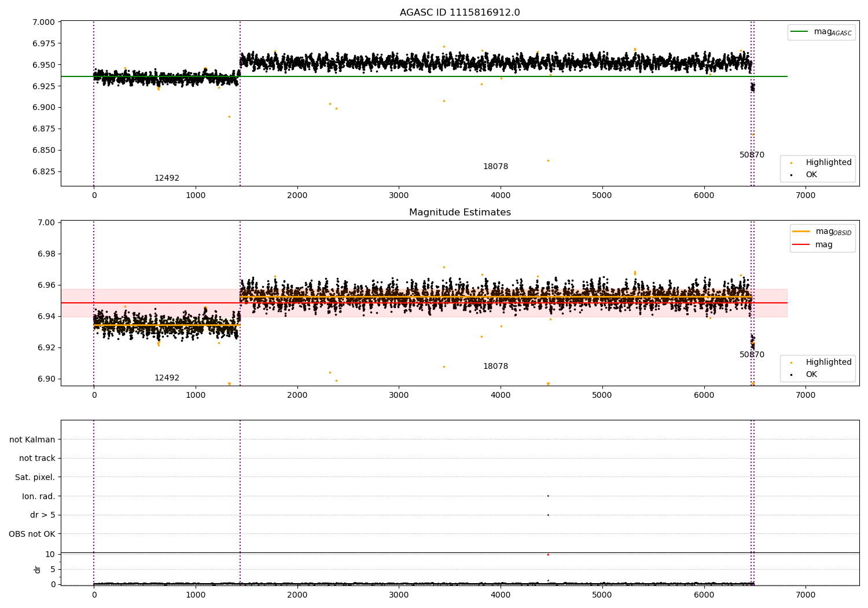Viewport: 868px width, 608px height.
Task: Click the plot title AGASC ID 1115816912.0
Action: pos(459,13)
